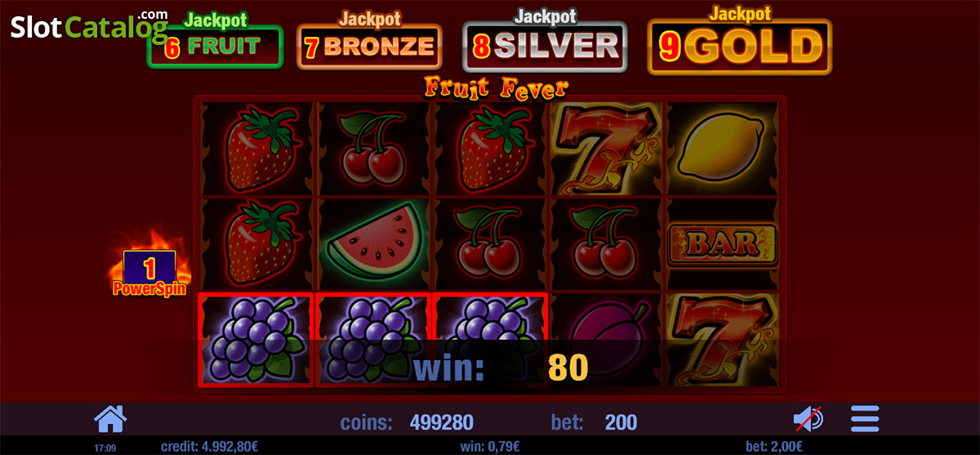Toggle the muted sound speaker icon
This screenshot has width=980, height=455.
tap(808, 419)
